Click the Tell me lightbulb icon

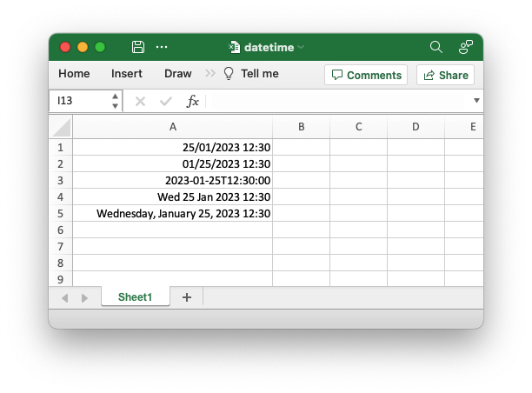point(229,73)
